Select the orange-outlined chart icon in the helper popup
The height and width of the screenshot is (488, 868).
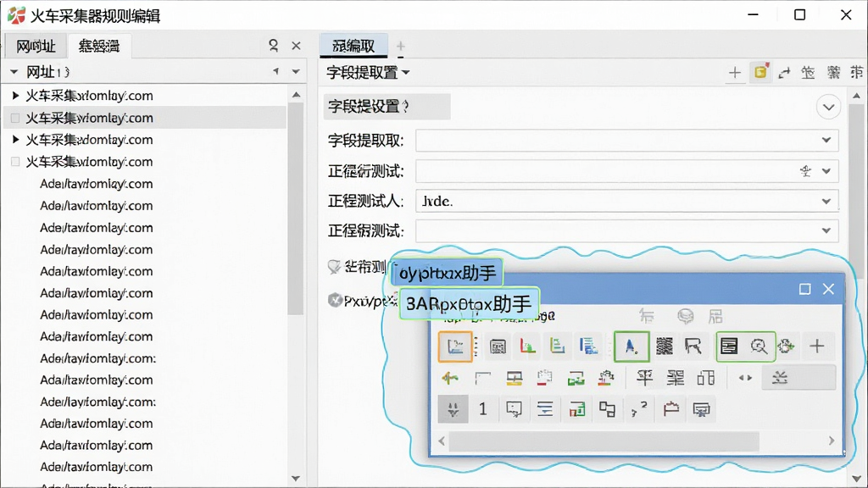[455, 347]
